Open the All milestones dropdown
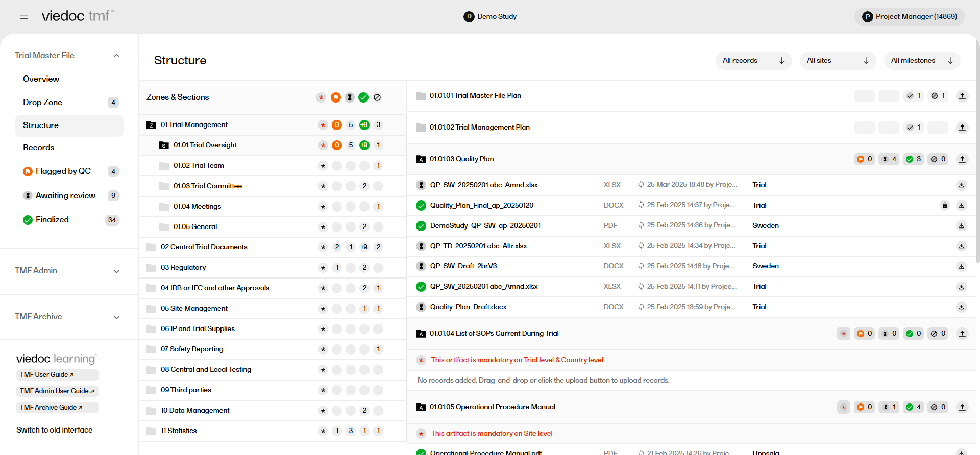980x455 pixels. (x=921, y=61)
